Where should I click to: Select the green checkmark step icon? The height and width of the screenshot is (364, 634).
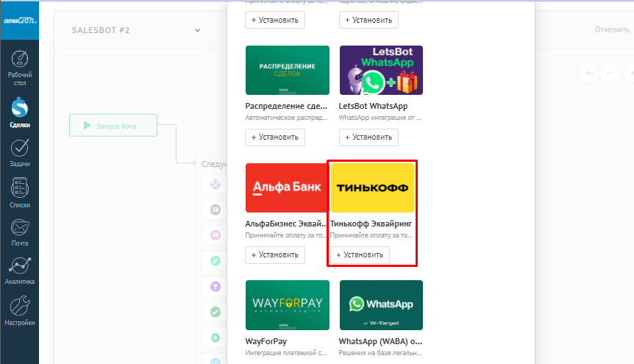tap(216, 312)
